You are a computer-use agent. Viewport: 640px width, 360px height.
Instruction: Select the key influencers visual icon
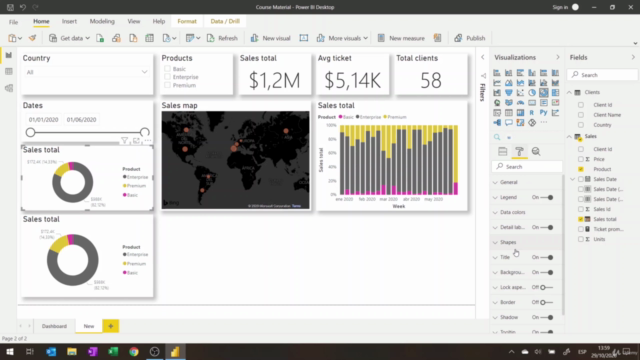(556, 113)
